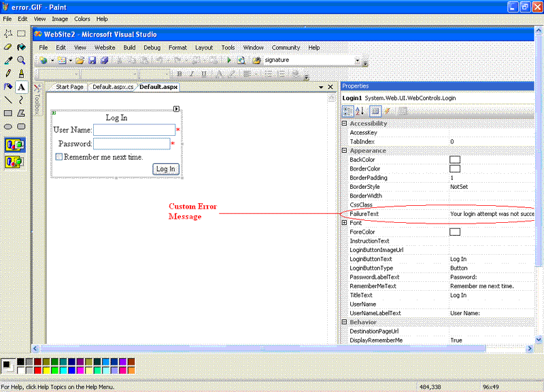This screenshot has height=392, width=544.
Task: Open Paint's Colors menu
Action: click(82, 19)
